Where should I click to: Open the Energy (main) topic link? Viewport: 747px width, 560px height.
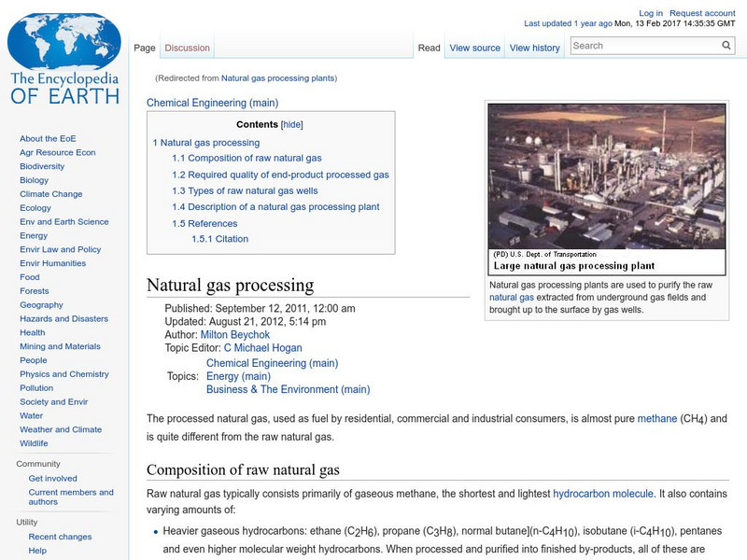(x=238, y=376)
